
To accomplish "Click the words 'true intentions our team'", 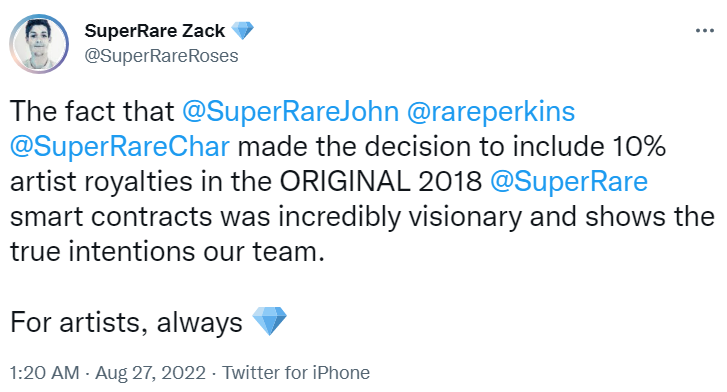I will pos(167,251).
